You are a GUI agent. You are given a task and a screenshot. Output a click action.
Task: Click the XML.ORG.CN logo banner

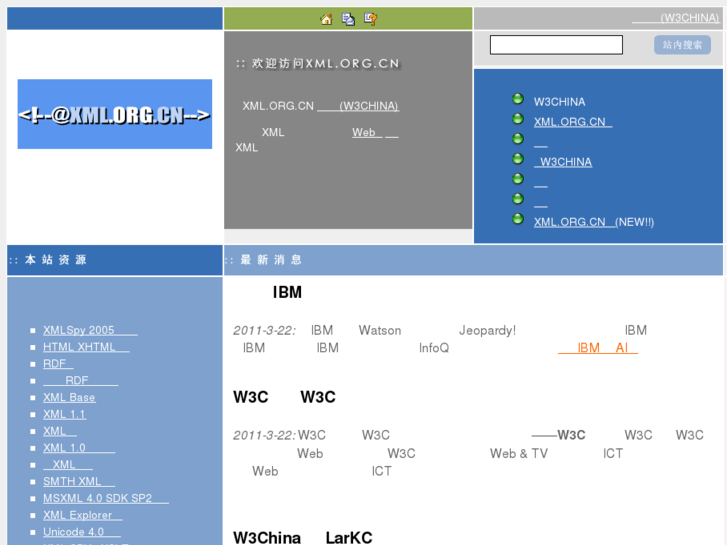point(115,114)
